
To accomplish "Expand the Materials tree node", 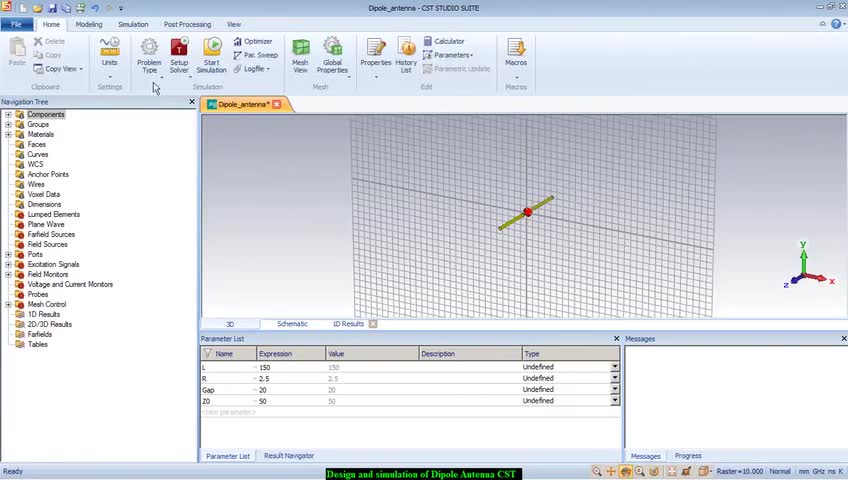I will pos(8,135).
